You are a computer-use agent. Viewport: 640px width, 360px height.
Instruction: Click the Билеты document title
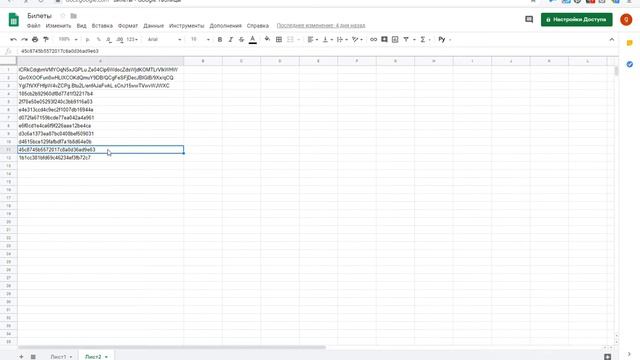[x=39, y=16]
